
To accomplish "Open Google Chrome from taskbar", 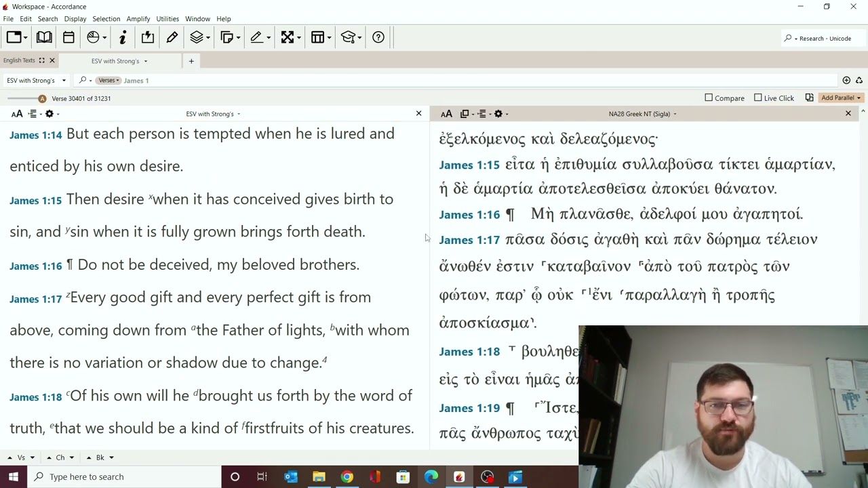I will pos(347,477).
